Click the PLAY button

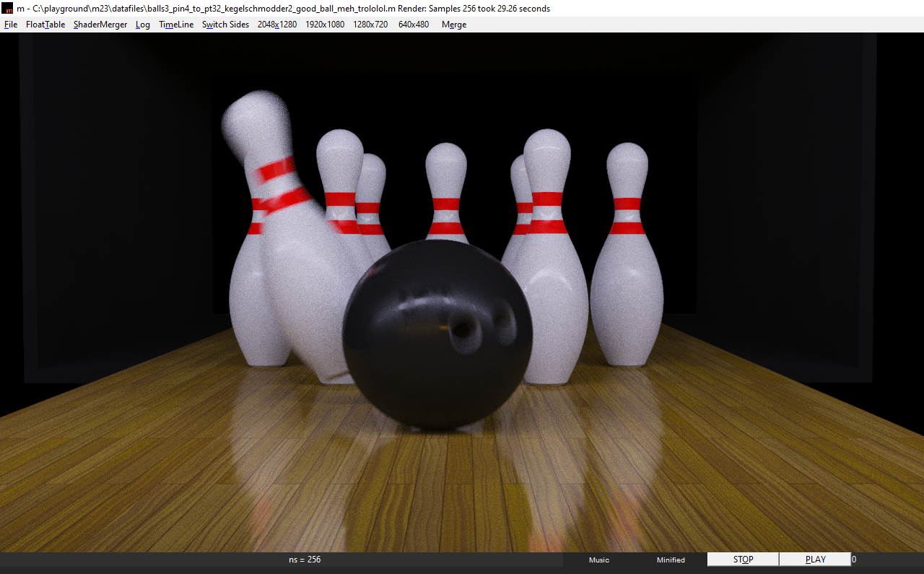coord(815,560)
